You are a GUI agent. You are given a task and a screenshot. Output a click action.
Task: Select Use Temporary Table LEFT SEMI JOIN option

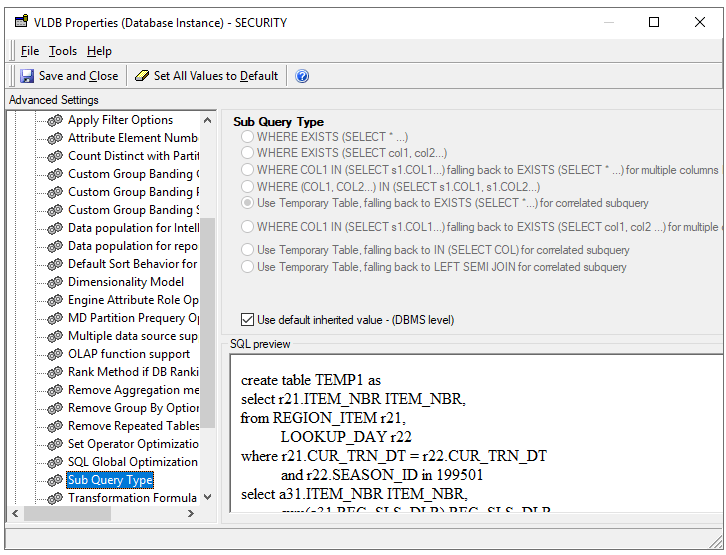click(247, 267)
